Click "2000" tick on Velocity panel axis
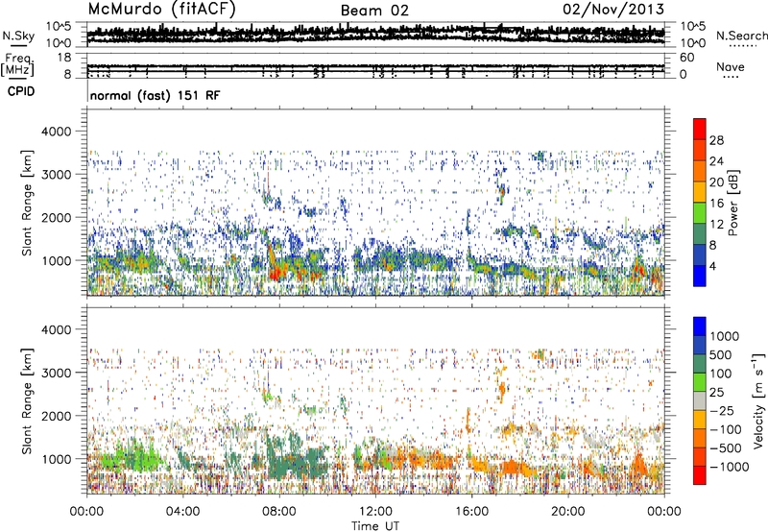This screenshot has height=532, width=768. point(57,416)
